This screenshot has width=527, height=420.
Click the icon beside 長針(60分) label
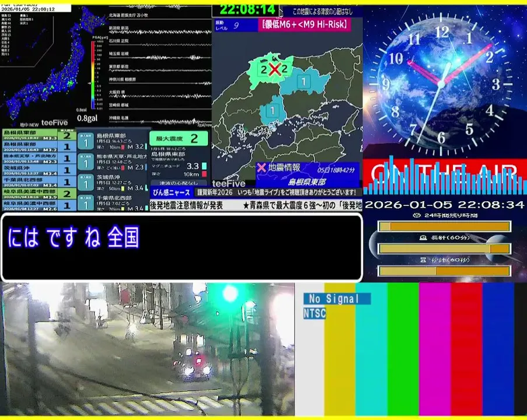(x=424, y=237)
